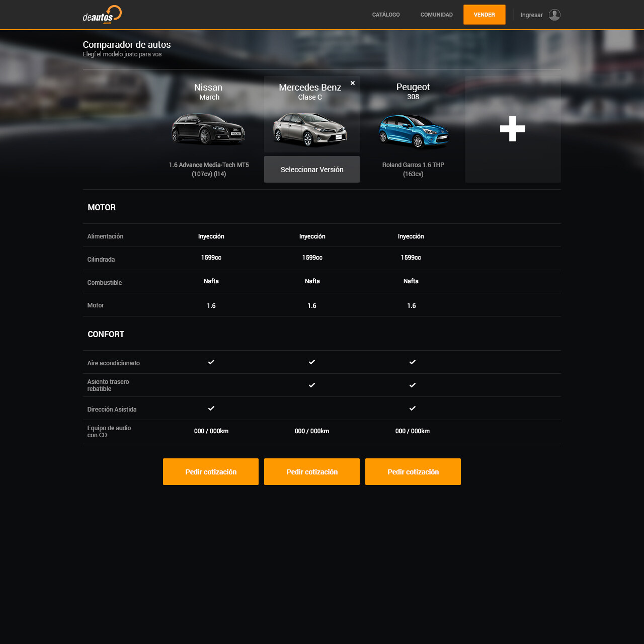Click the Nissan brand heading
This screenshot has width=644, height=644.
point(208,87)
